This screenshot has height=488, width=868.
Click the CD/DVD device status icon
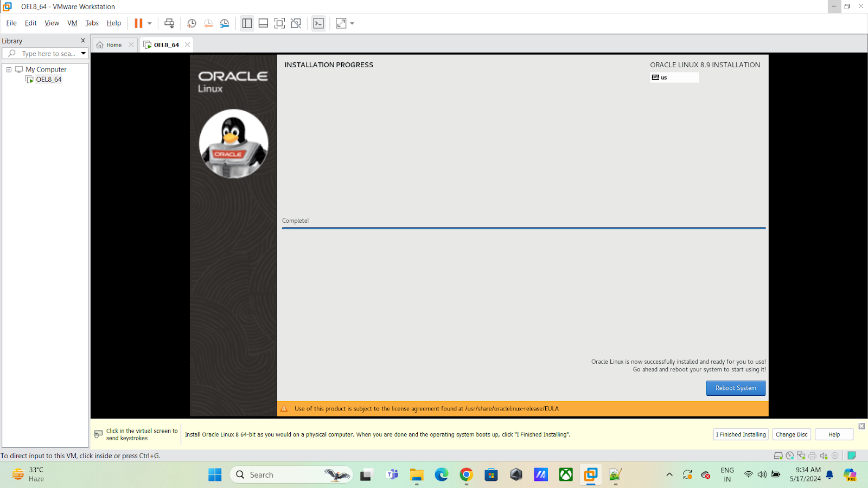(x=790, y=456)
